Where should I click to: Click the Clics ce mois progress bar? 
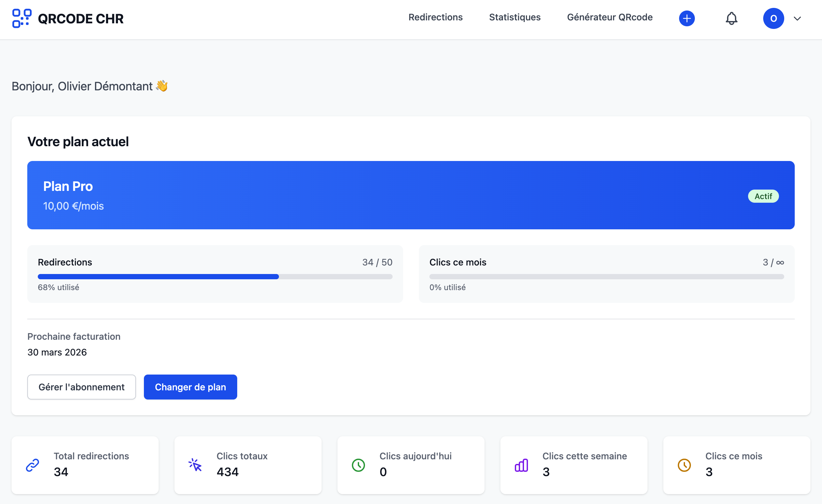(x=606, y=276)
